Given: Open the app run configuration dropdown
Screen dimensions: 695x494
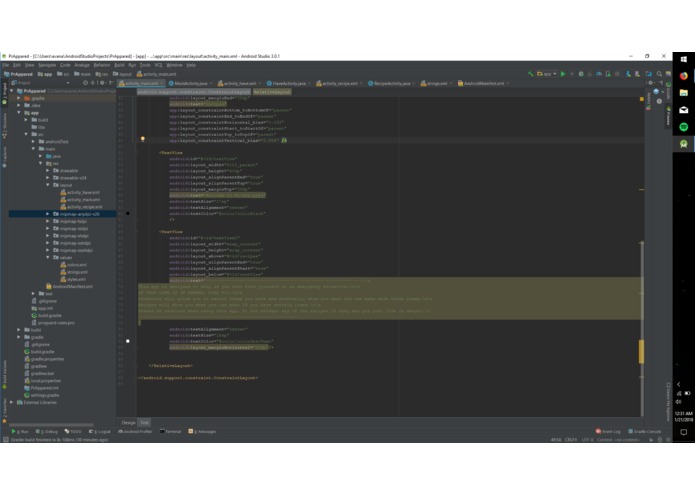Looking at the screenshot, I should coord(547,74).
